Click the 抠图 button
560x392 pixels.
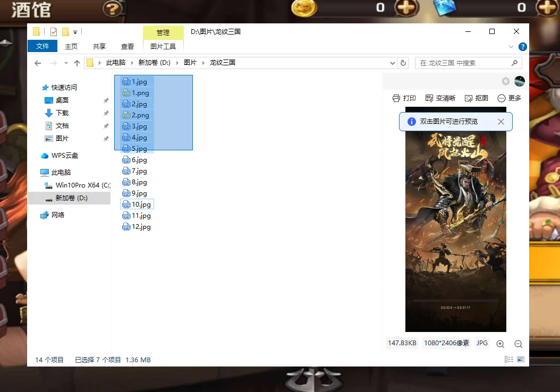pos(477,98)
